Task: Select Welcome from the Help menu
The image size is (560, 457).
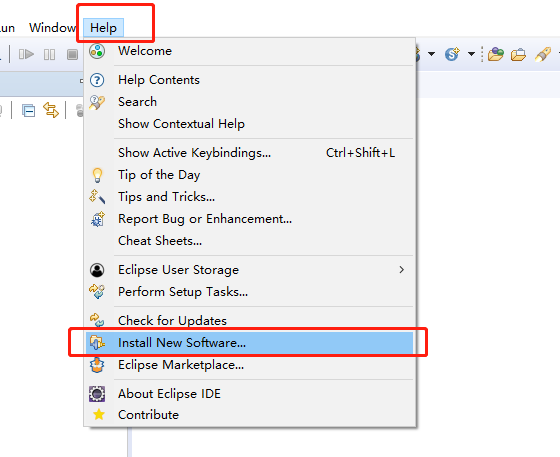Action: click(250, 51)
